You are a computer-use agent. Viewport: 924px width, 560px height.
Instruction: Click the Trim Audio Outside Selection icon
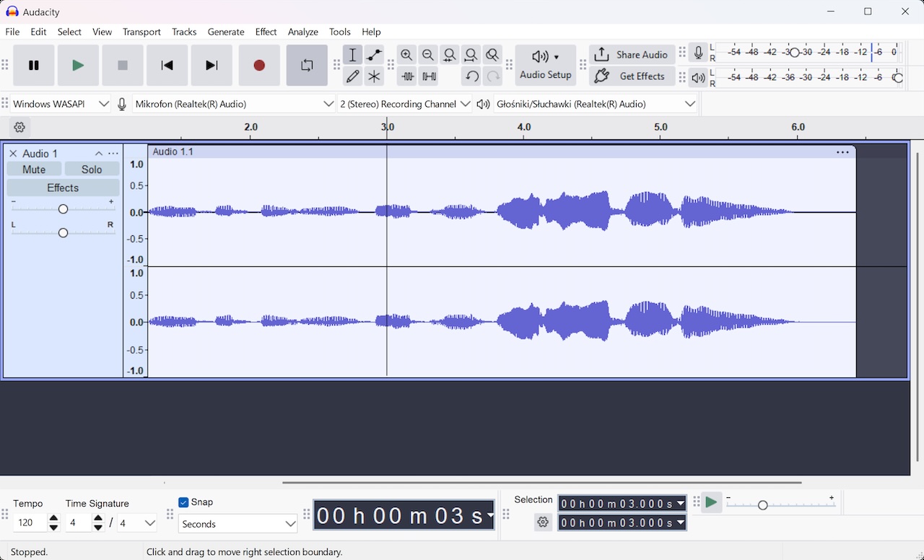[408, 76]
